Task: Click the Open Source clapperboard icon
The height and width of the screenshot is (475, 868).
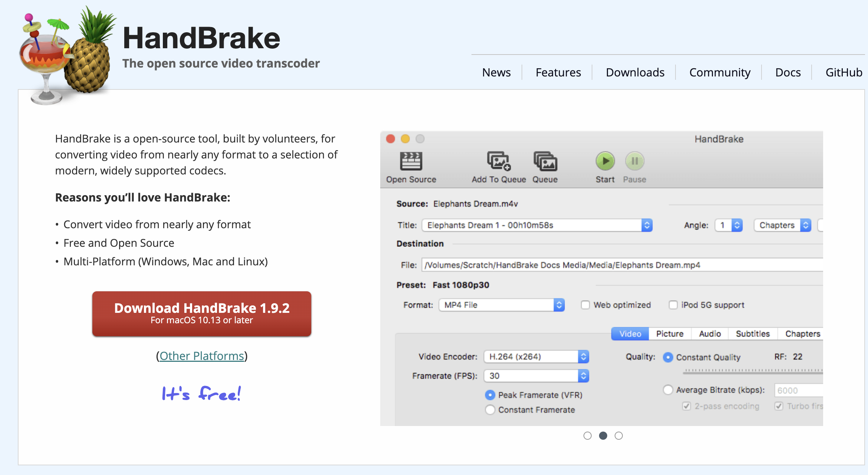Action: (411, 161)
